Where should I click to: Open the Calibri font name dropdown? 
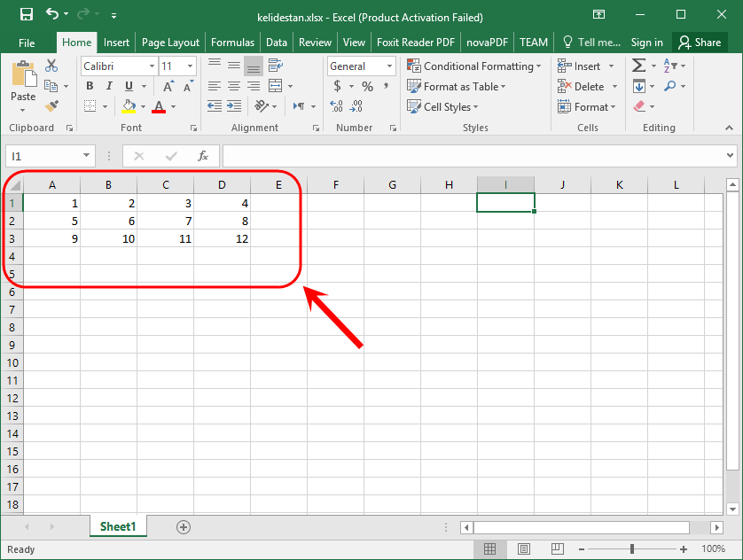[x=152, y=66]
